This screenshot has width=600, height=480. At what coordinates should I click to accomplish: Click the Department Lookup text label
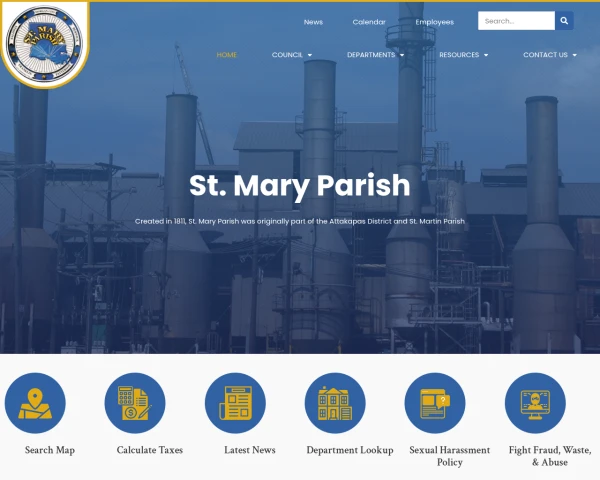[350, 450]
